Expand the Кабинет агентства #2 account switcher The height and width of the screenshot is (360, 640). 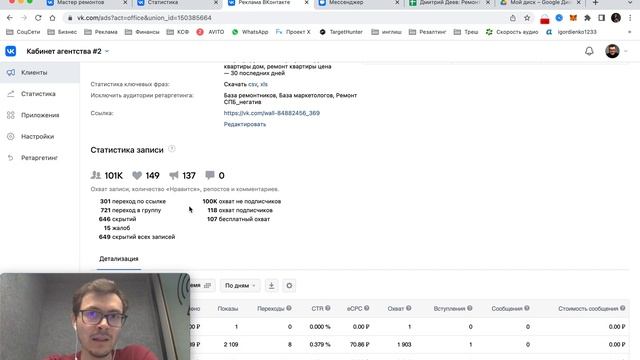coord(68,51)
